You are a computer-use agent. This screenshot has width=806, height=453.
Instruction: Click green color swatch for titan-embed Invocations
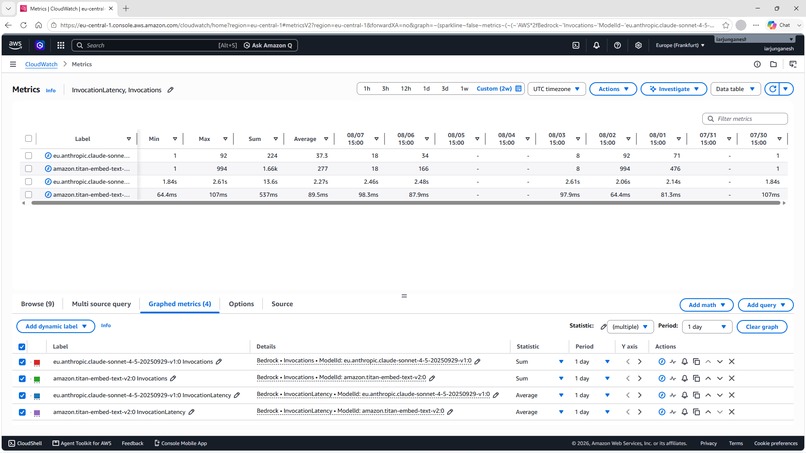point(37,379)
